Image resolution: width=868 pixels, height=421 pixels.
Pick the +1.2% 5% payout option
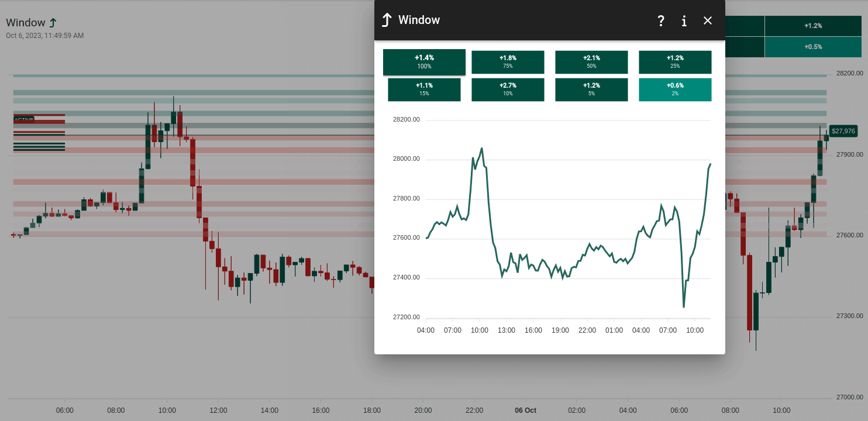tap(591, 89)
